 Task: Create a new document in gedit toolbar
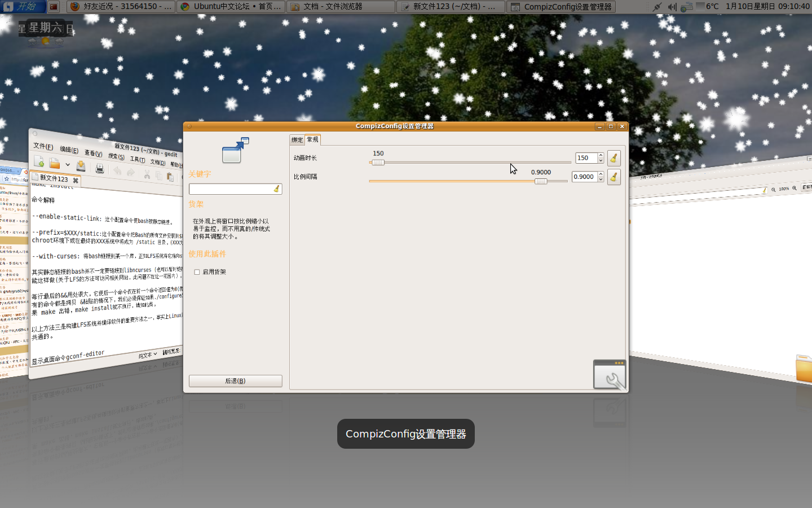tap(39, 161)
